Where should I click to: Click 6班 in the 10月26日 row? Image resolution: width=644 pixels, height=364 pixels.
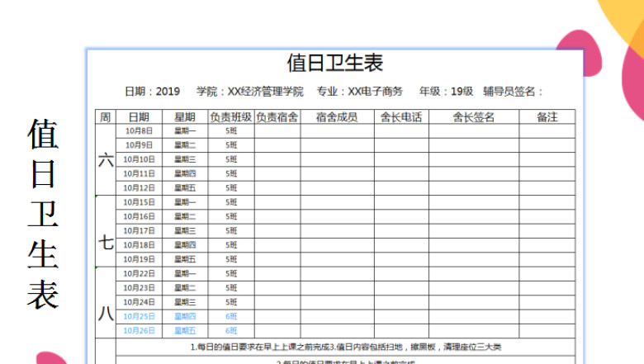coord(231,331)
